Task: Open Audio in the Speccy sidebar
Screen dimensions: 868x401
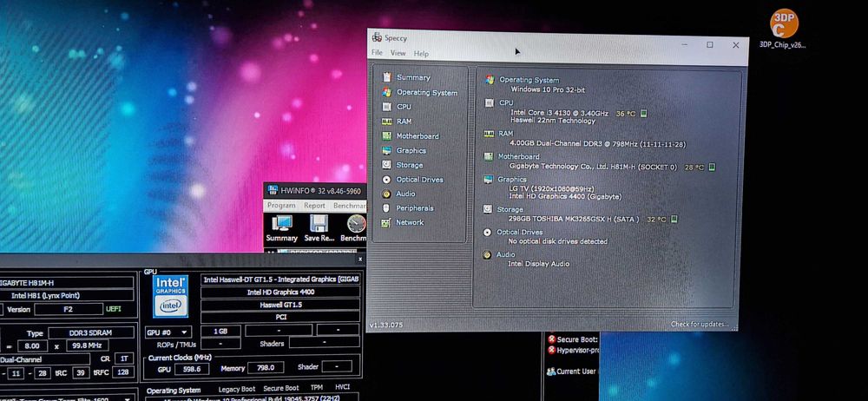Action: 405,194
